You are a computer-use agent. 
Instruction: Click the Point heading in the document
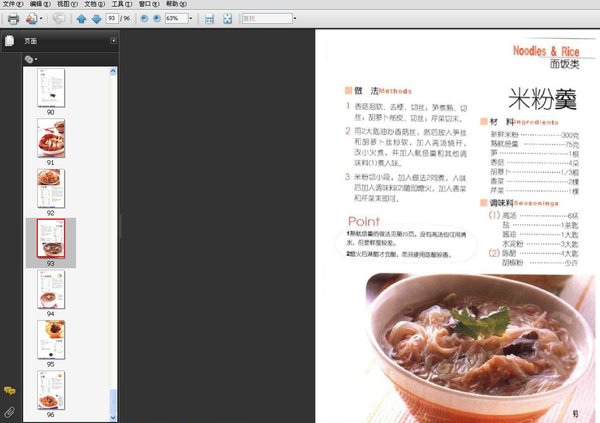(364, 221)
